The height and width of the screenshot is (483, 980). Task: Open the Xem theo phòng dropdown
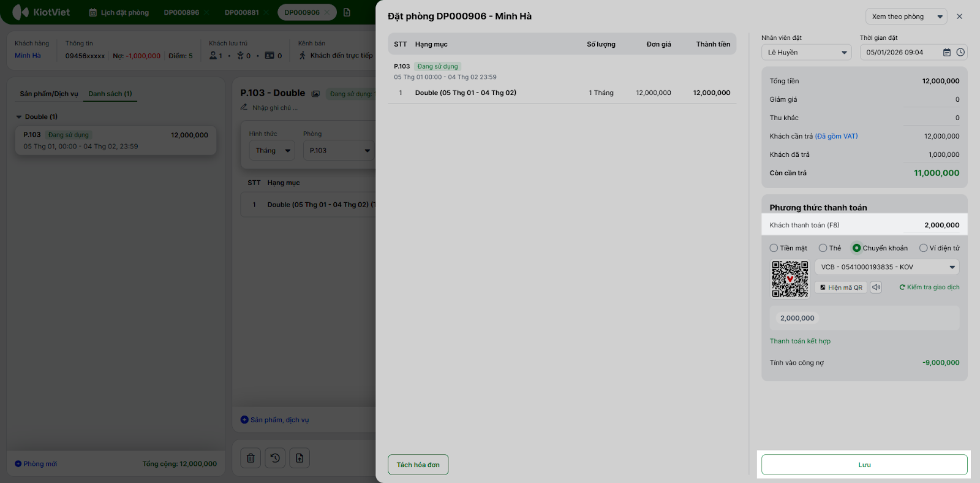[x=906, y=17]
